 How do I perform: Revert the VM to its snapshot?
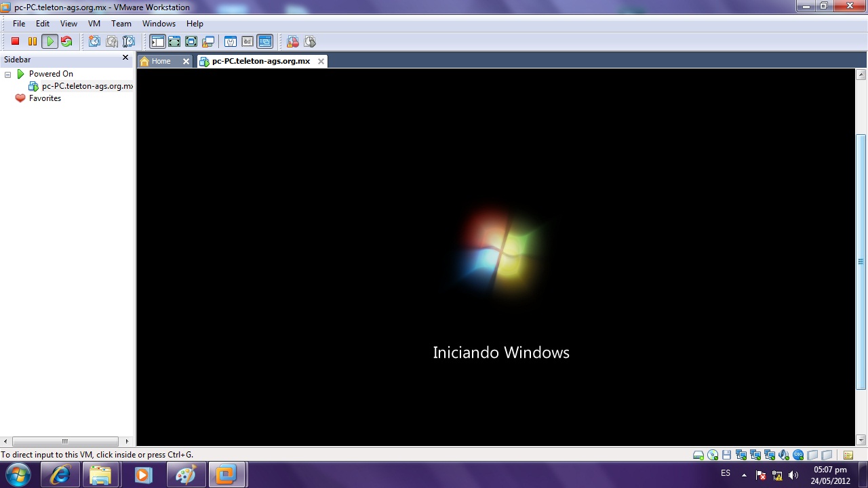112,41
